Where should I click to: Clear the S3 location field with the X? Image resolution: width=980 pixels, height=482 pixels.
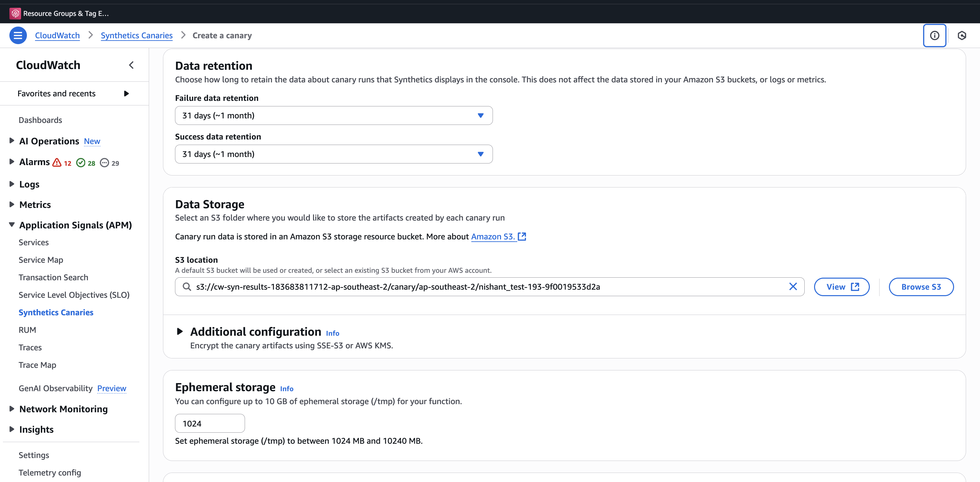(793, 287)
